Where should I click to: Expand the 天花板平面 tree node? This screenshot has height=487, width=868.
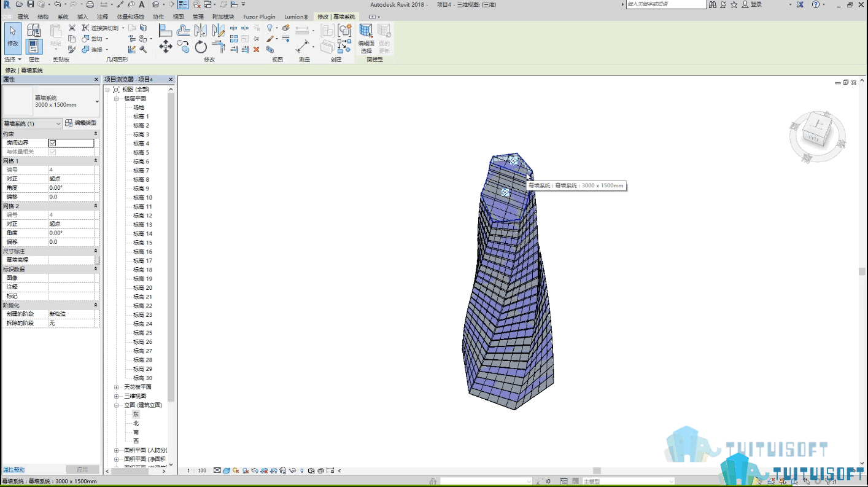click(x=117, y=387)
